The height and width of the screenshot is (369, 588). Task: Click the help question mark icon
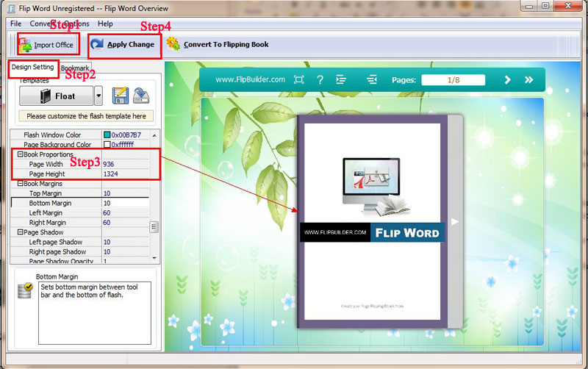click(320, 79)
